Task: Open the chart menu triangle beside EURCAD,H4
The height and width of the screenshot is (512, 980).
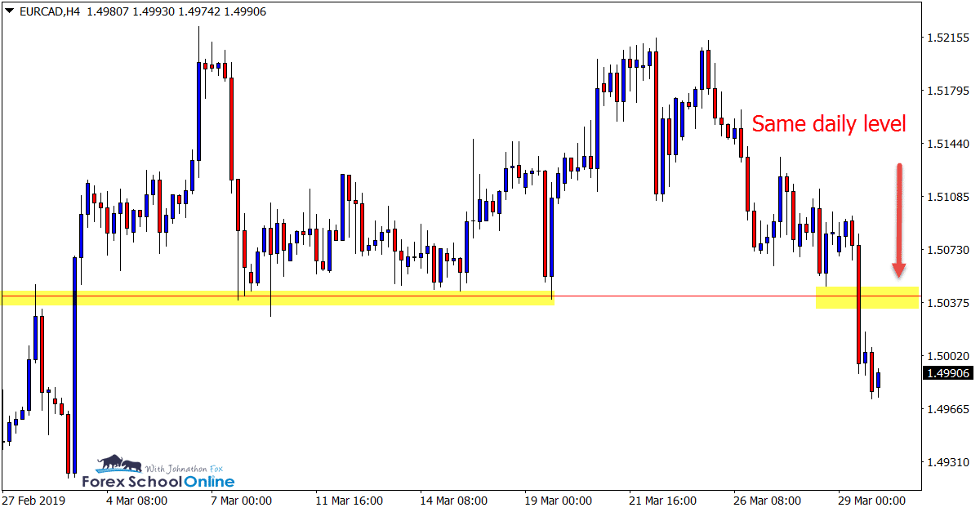Action: pos(8,11)
